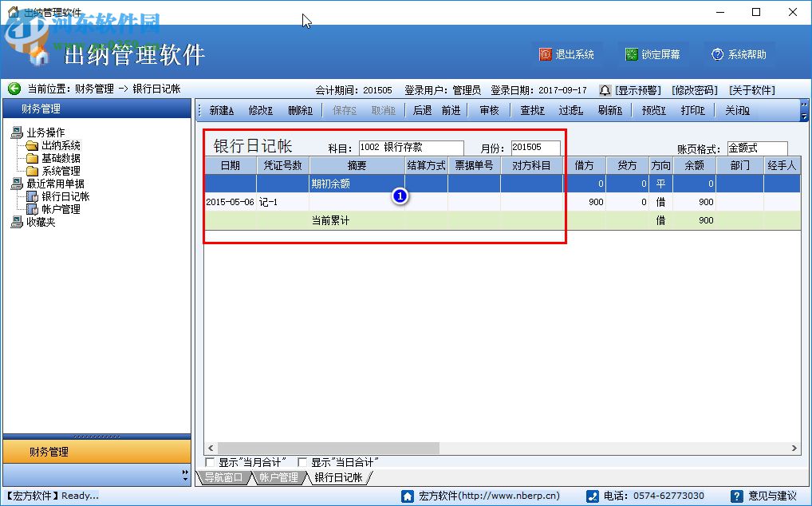
Task: Click the green back arrow beside 当前位置
Action: (x=14, y=89)
